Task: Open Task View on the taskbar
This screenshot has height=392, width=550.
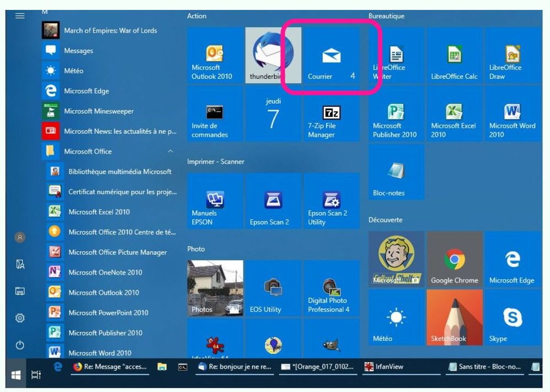Action: pyautogui.click(x=36, y=375)
